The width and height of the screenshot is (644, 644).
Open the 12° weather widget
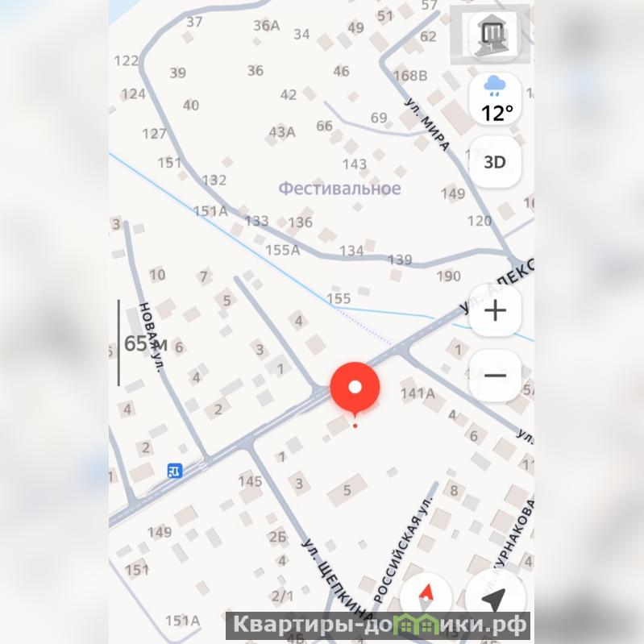pos(496,99)
